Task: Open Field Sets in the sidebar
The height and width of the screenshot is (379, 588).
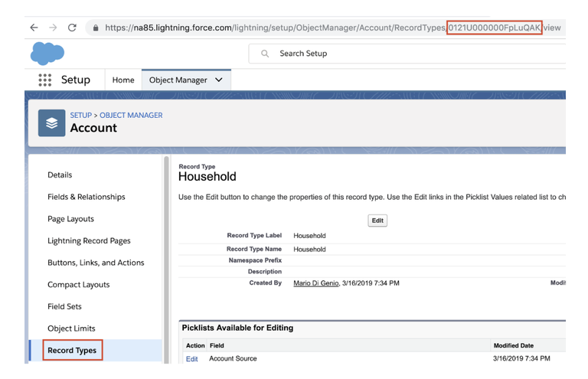Action: point(64,306)
